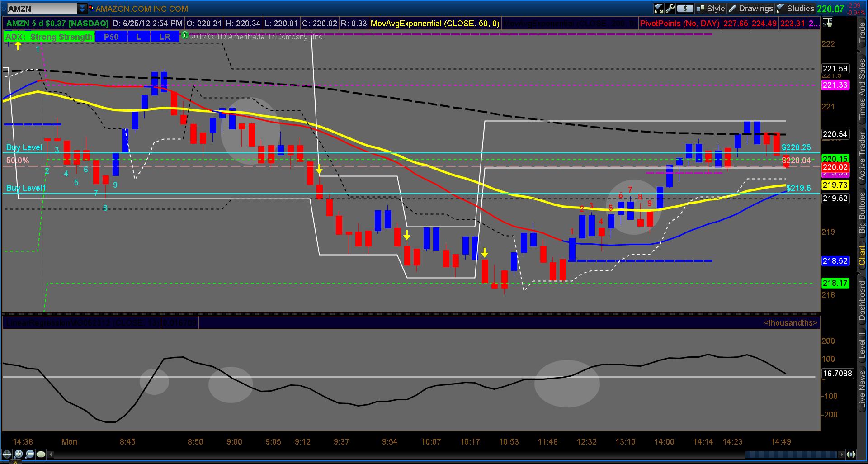Click the AMAZON.COM INC COM company name
868x464 pixels.
point(142,9)
